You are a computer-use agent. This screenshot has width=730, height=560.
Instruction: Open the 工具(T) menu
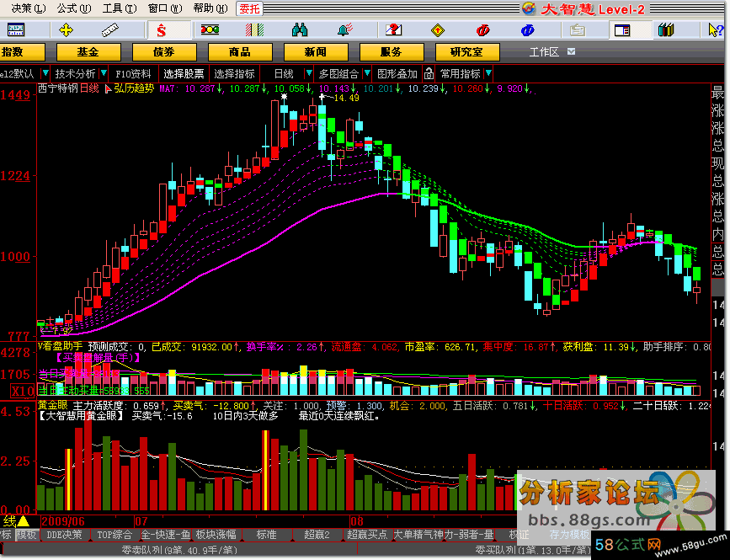click(120, 8)
